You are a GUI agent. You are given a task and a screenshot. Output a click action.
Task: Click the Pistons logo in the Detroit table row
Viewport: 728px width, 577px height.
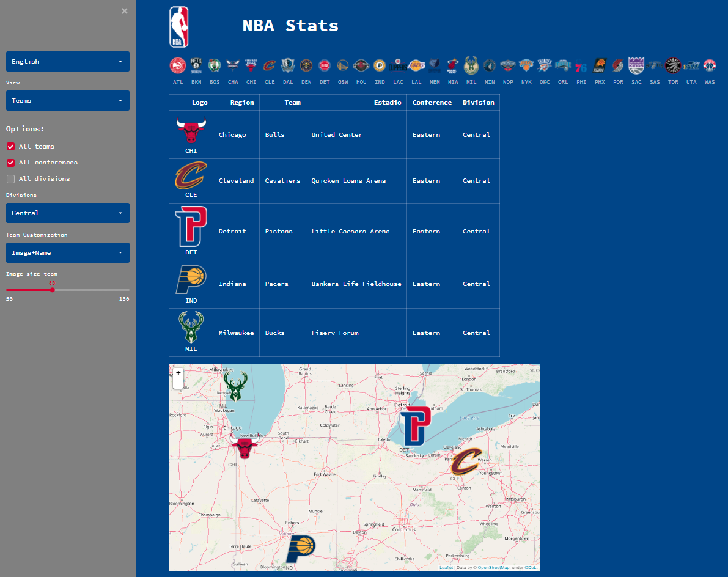(191, 227)
